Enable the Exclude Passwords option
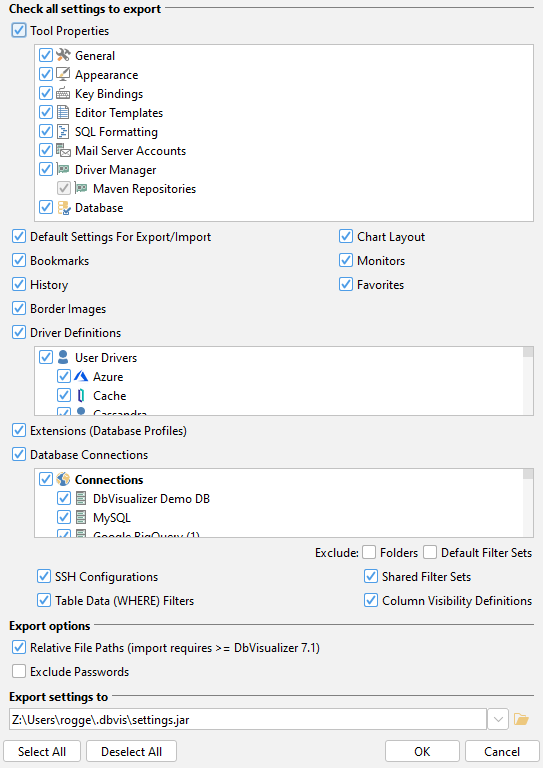Viewport: 543px width, 768px height. click(19, 672)
